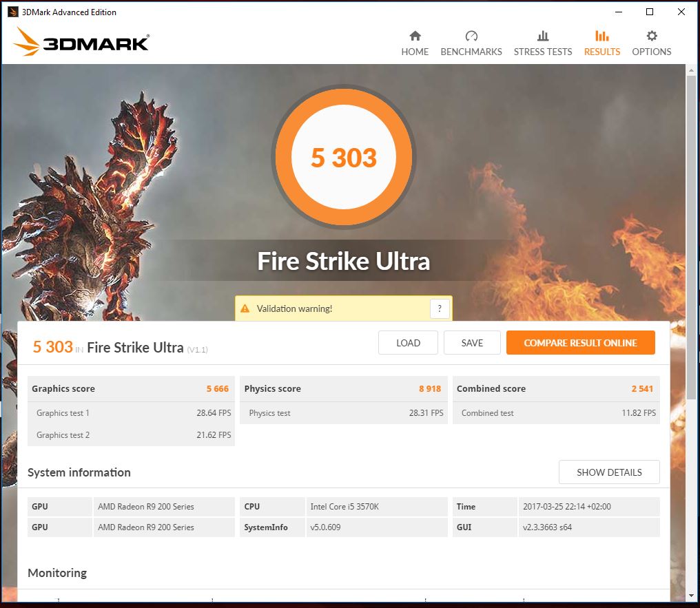Click the Monitoring section heading

point(57,573)
